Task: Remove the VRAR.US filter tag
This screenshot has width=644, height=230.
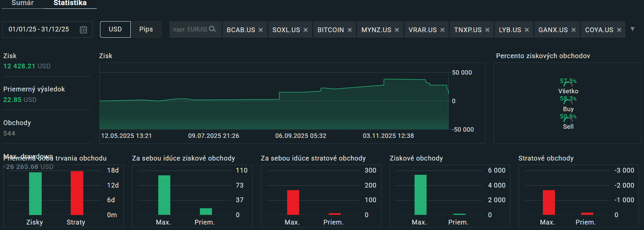Action: [442, 30]
